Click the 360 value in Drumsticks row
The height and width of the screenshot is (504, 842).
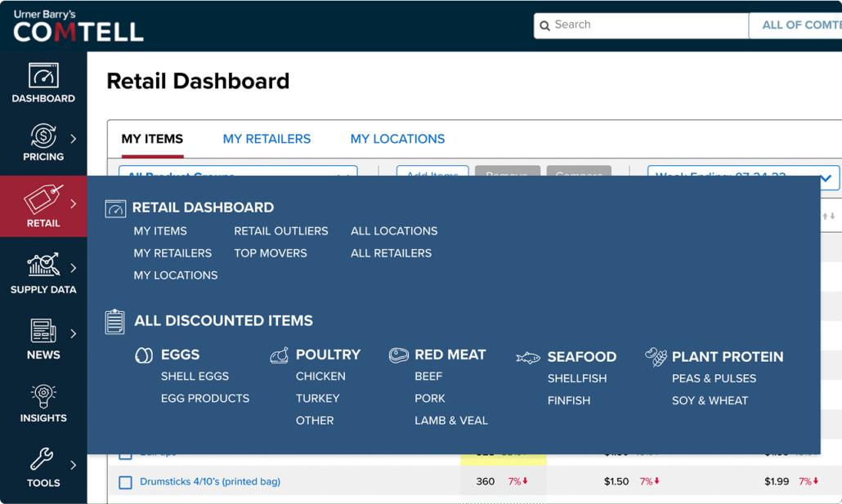pos(486,481)
